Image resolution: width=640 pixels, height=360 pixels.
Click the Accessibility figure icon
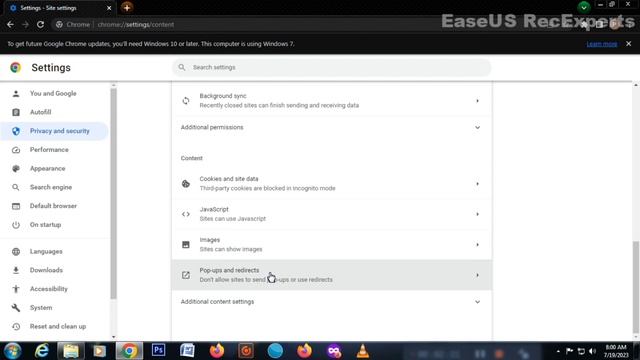pyautogui.click(x=16, y=289)
